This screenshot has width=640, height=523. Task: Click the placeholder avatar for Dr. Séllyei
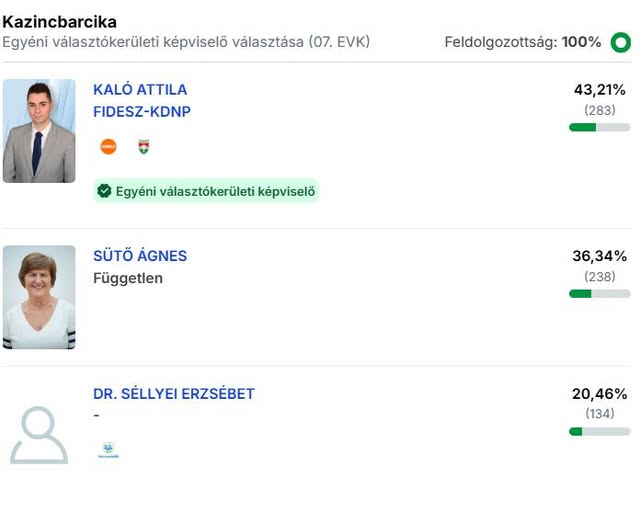click(39, 435)
